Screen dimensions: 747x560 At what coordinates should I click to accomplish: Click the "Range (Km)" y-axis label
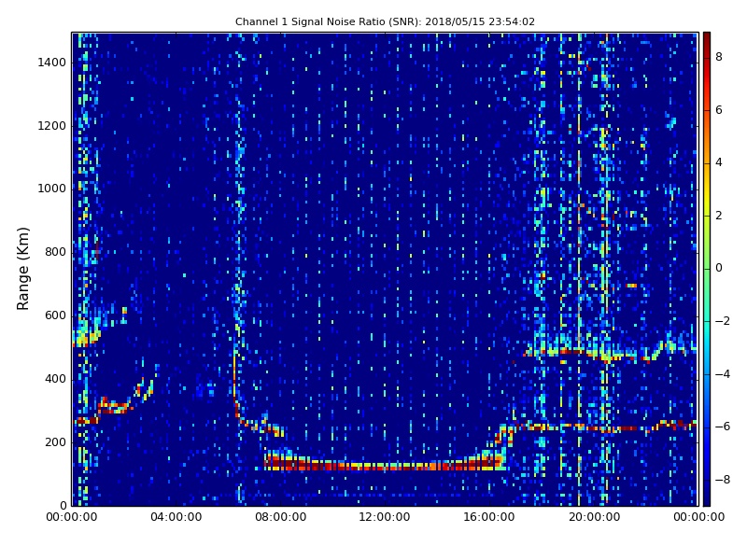(x=22, y=269)
